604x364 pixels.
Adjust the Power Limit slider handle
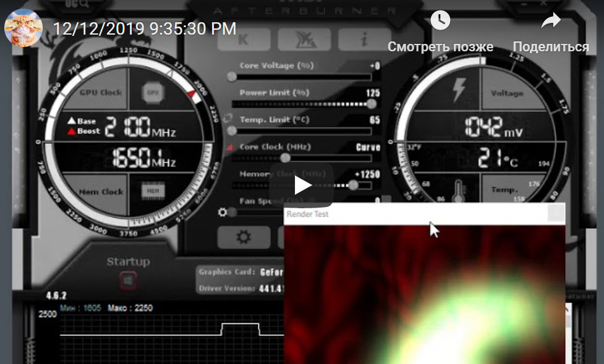(x=372, y=104)
